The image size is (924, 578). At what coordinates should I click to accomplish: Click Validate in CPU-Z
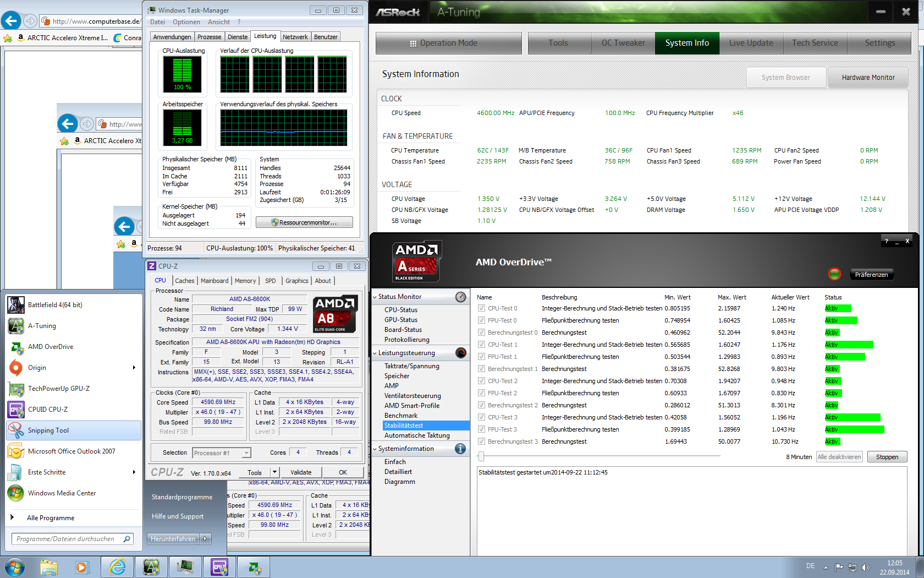(301, 472)
